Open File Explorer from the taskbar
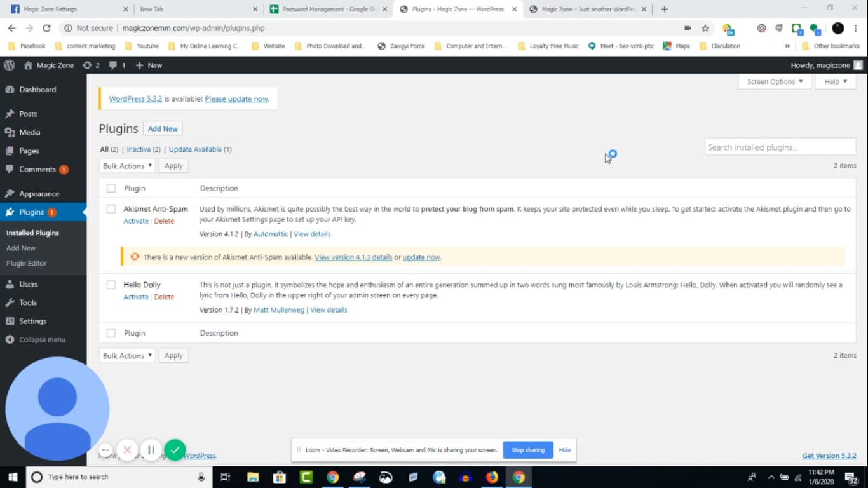Image resolution: width=868 pixels, height=488 pixels. pos(253,477)
